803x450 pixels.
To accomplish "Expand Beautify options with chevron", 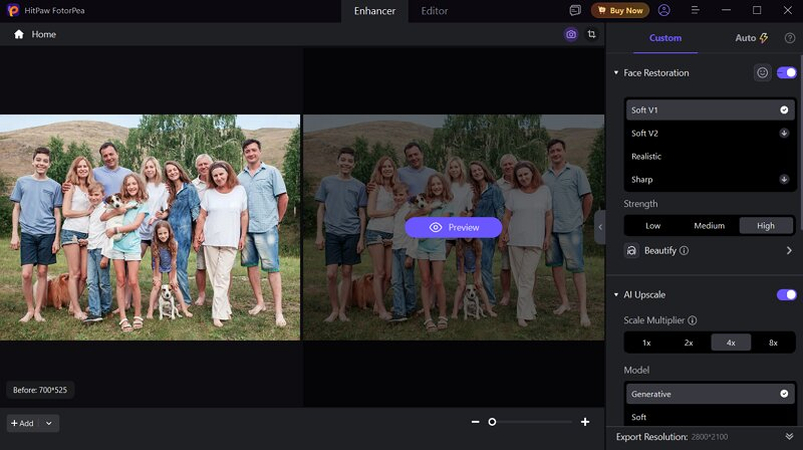I will click(x=789, y=250).
